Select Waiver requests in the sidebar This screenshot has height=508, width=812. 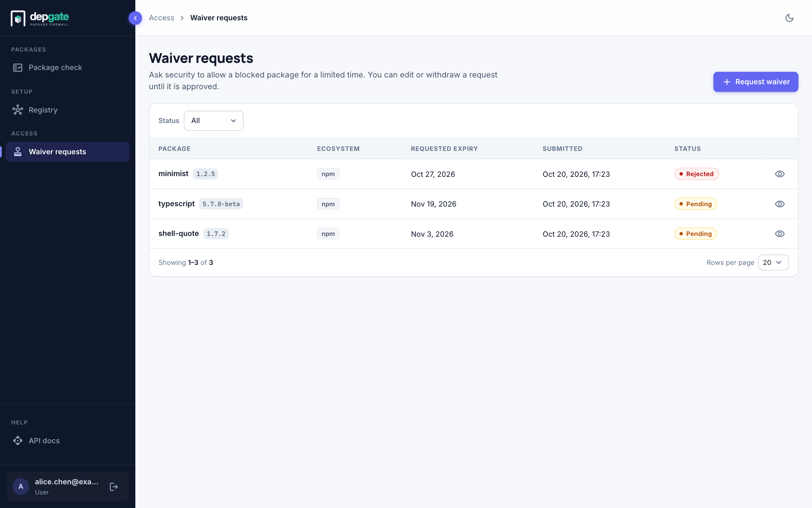tap(68, 152)
